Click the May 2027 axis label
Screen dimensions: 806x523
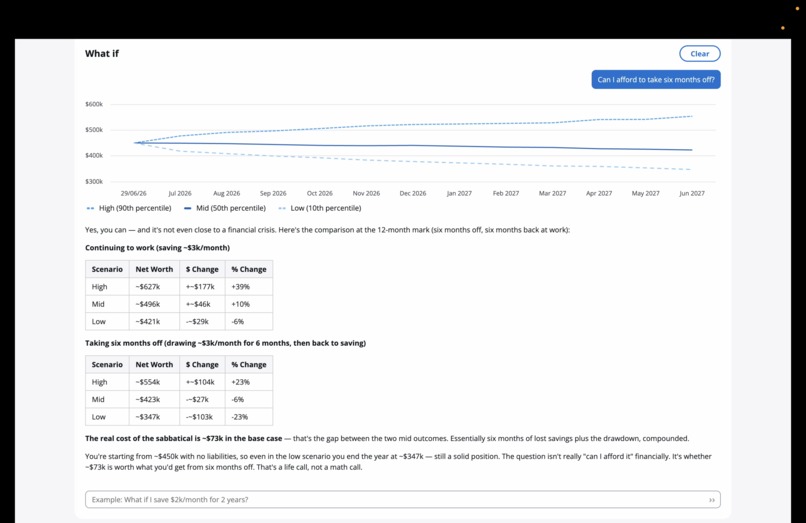(x=646, y=193)
